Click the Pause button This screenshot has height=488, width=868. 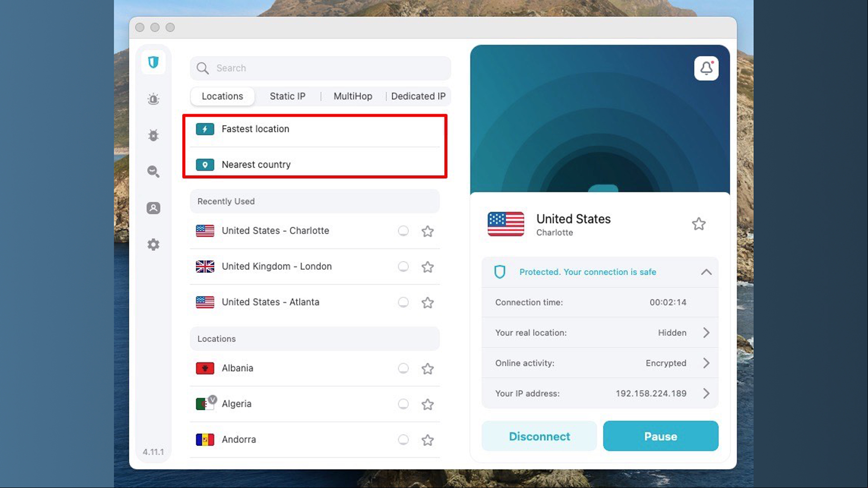click(661, 436)
